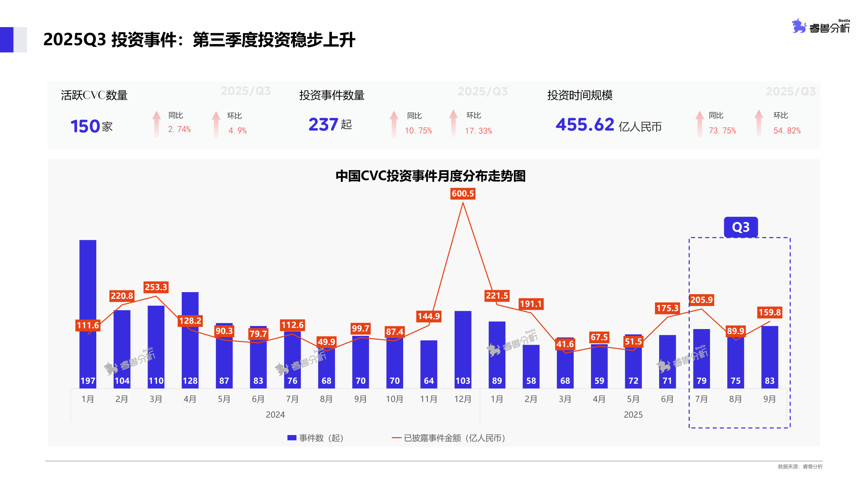Image resolution: width=868 pixels, height=488 pixels.
Task: Expand the 2025/Q3 label on 投资事件数量 card
Action: 482,91
